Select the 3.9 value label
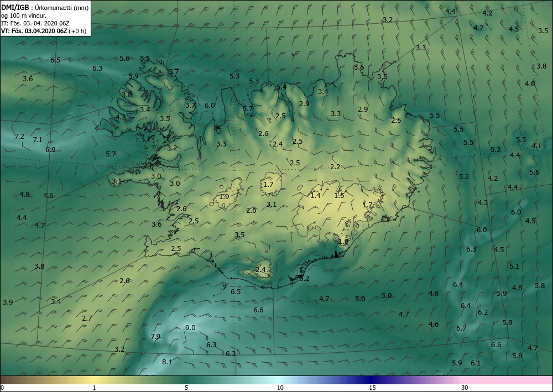The width and height of the screenshot is (553, 392). [8, 302]
